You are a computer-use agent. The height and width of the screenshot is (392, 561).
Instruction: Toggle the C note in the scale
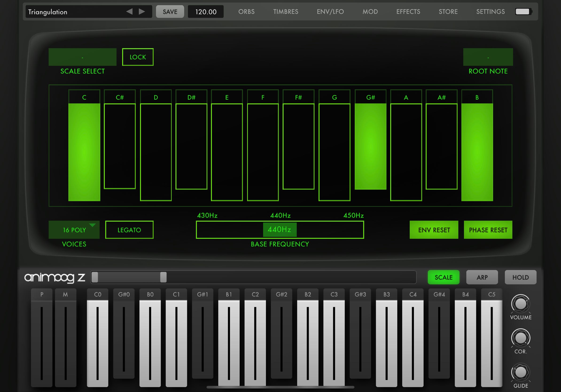click(x=84, y=145)
